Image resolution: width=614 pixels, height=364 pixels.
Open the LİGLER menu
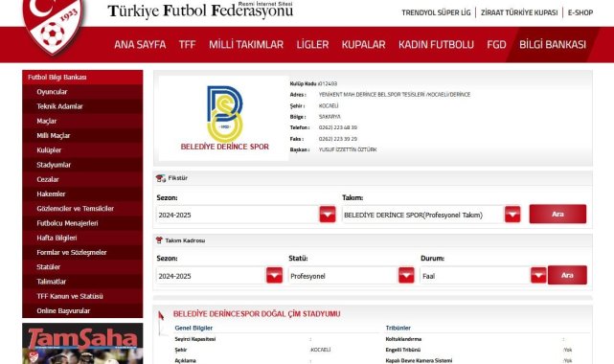(x=312, y=45)
